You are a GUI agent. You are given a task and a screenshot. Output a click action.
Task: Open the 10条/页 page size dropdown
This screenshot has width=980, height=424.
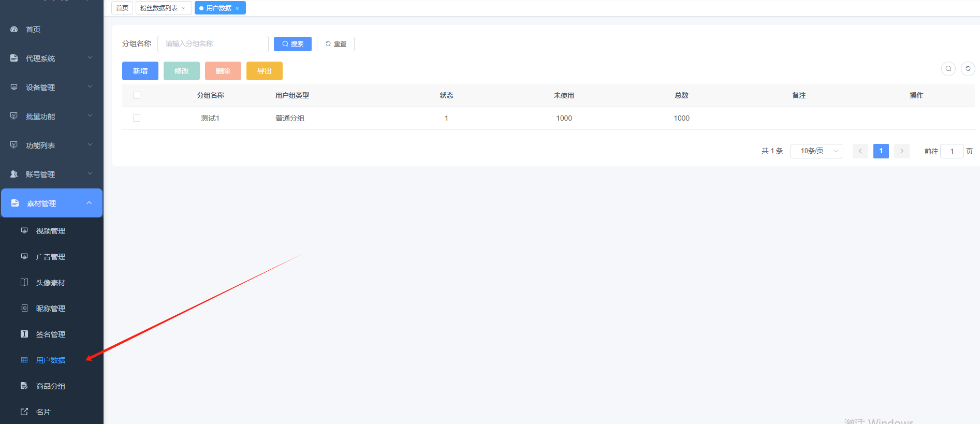[816, 151]
